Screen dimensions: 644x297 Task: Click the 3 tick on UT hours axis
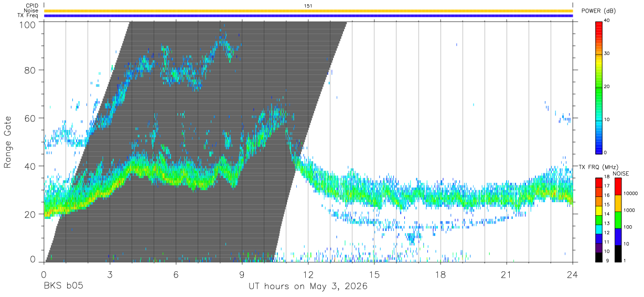coord(110,275)
